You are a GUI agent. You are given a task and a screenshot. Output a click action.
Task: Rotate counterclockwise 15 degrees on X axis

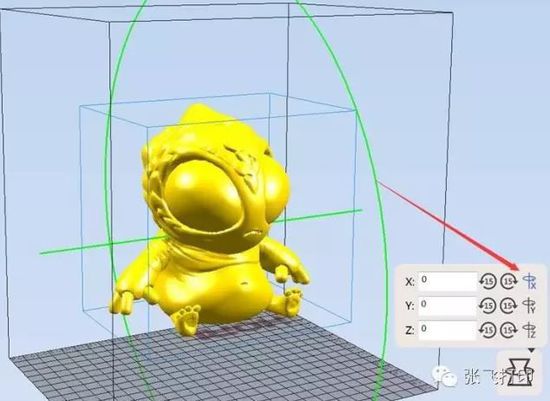488,281
